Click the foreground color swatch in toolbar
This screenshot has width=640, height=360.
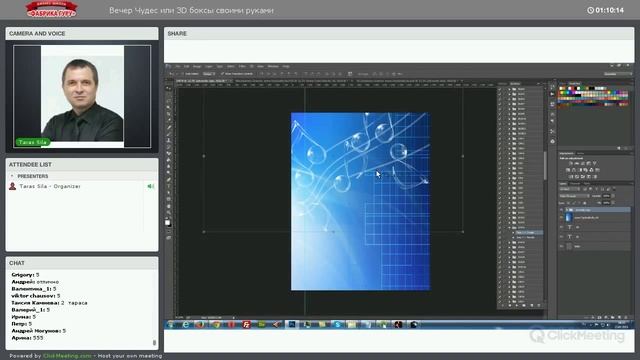[x=167, y=222]
